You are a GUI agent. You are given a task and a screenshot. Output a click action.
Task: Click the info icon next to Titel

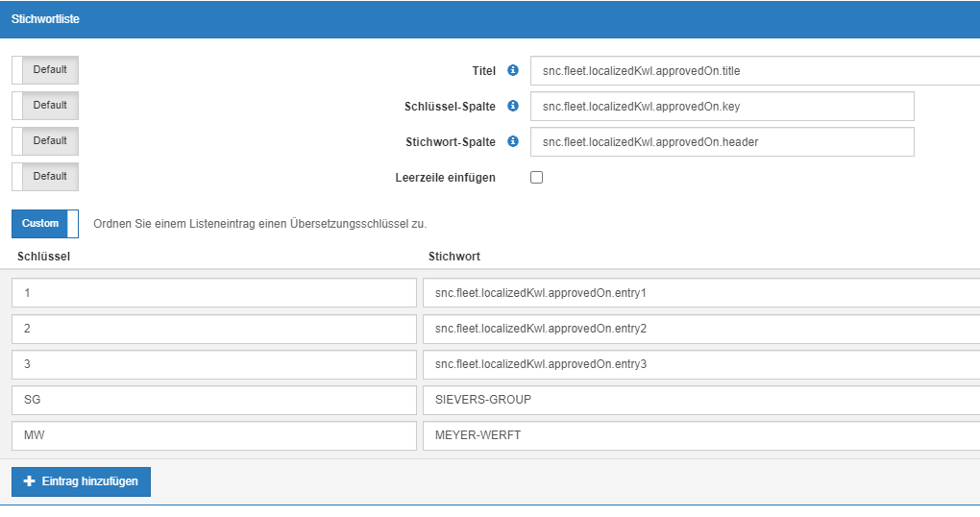coord(513,70)
